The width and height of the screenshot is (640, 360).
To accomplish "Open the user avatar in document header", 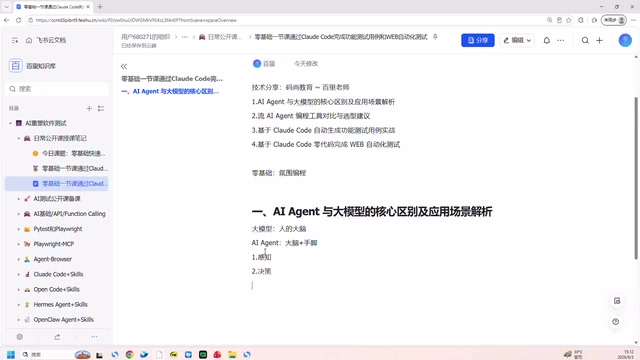I will 625,40.
